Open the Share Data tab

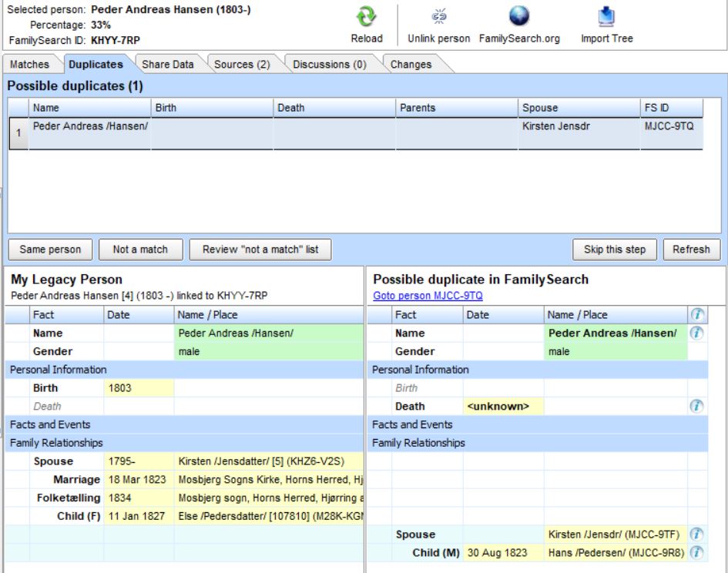[168, 64]
